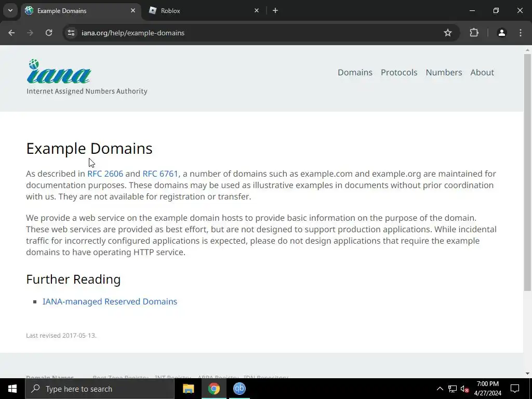Open the About navigation menu
This screenshot has height=399, width=532.
482,72
